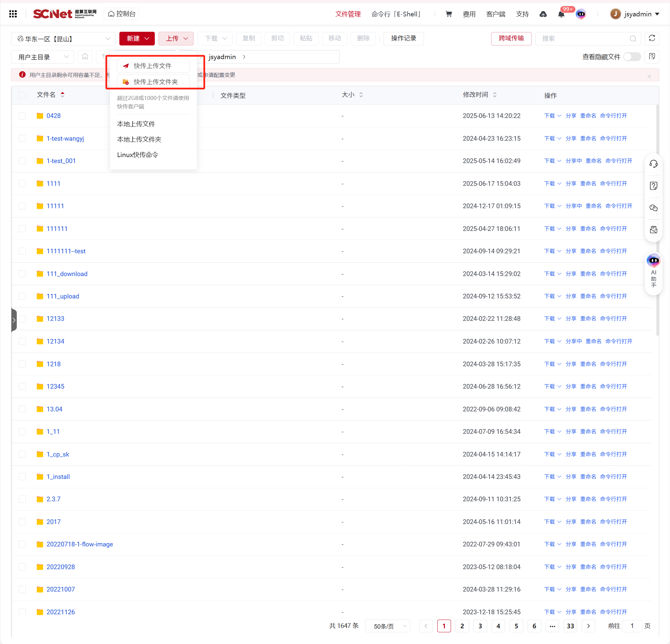
Task: Select the Linux fast transfer command option
Action: click(137, 155)
